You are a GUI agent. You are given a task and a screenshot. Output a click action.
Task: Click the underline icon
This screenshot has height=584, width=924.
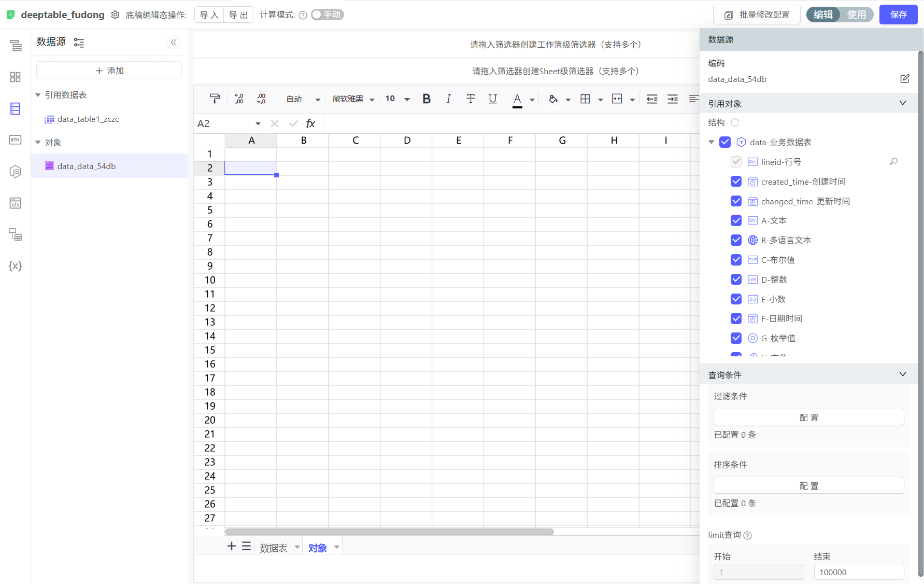[492, 99]
